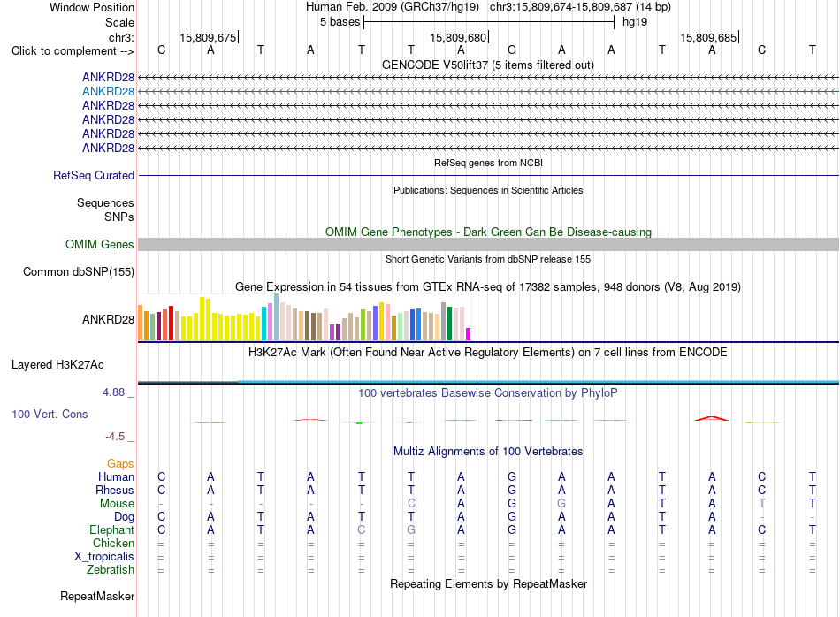Viewport: 840px width, 617px height.
Task: Click the faded G in Mouse row
Action: coord(561,504)
